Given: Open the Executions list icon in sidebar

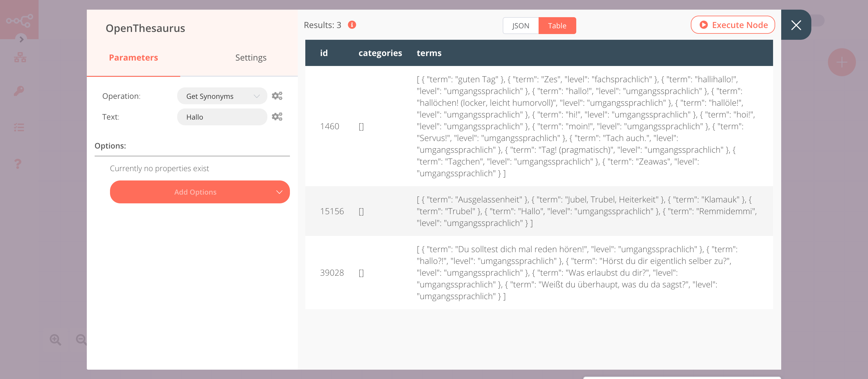Looking at the screenshot, I should point(19,127).
